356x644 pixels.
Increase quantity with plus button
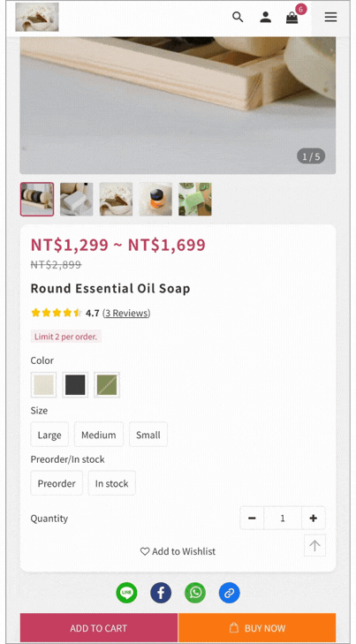314,518
